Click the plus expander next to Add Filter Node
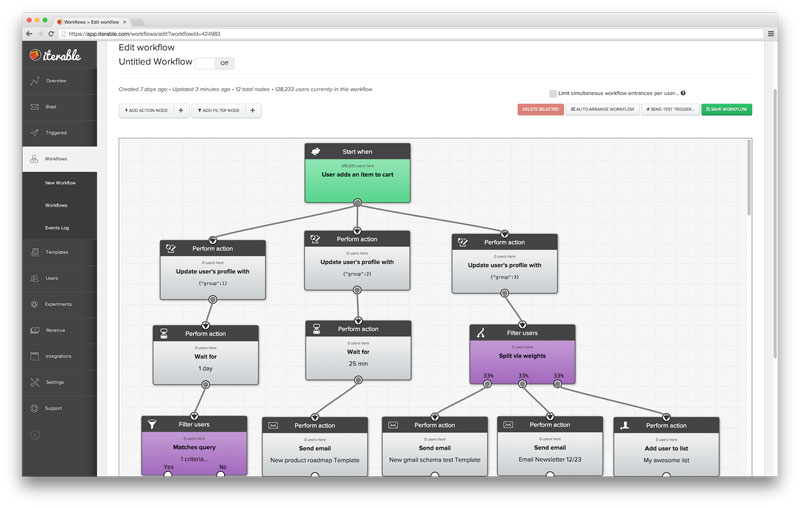This screenshot has width=800, height=508. (x=253, y=110)
